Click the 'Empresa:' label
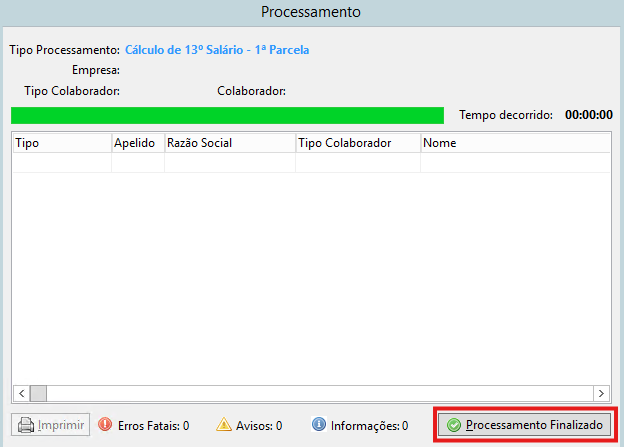 96,70
